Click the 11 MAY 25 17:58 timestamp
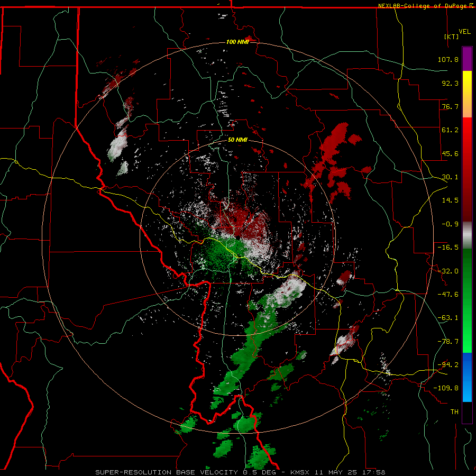 [x=349, y=472]
